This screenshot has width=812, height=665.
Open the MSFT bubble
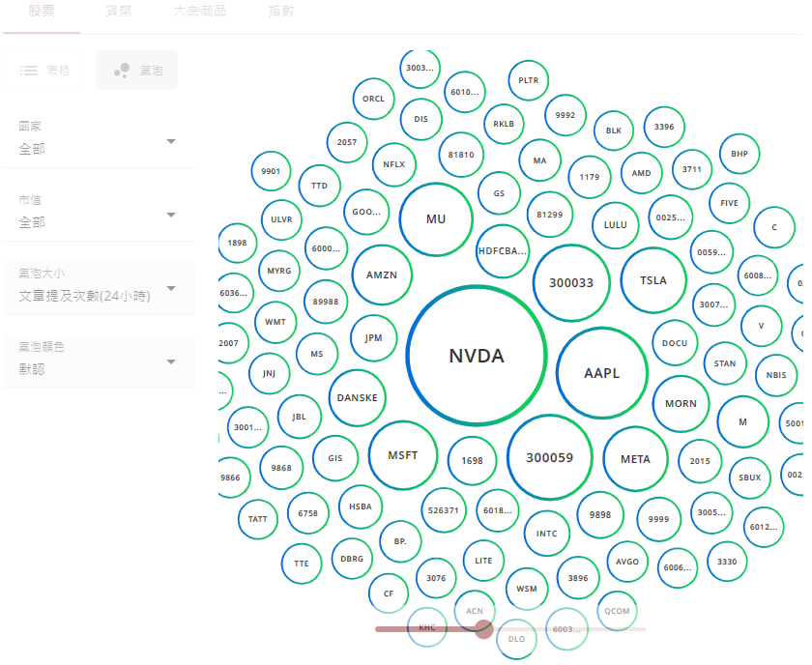(403, 455)
